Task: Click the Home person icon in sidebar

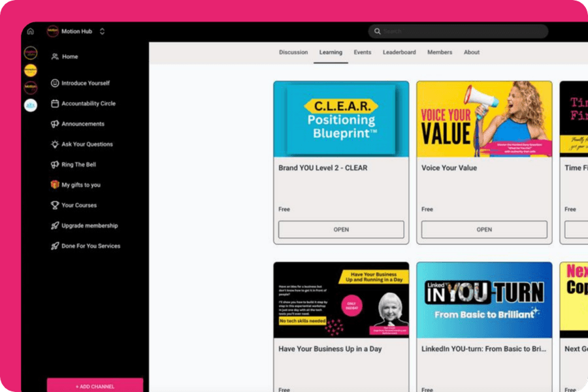Action: pyautogui.click(x=55, y=57)
